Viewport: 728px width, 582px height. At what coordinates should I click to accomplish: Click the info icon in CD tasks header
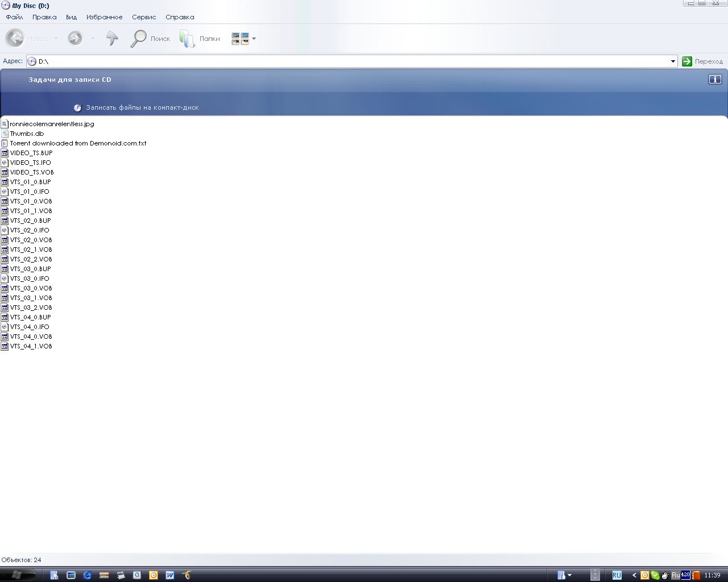point(714,80)
